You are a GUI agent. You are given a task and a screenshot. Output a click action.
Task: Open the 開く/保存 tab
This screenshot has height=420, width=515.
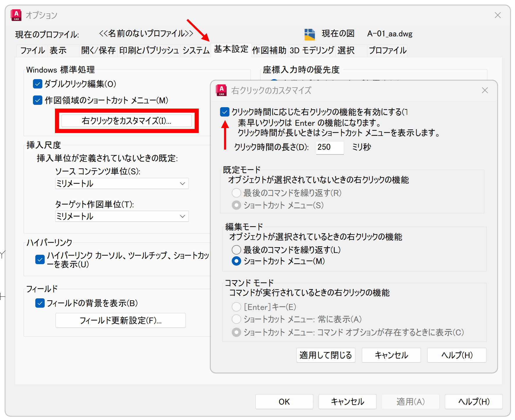98,50
